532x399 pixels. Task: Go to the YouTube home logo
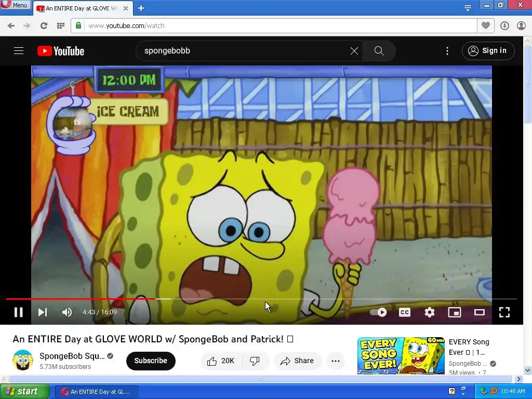pos(61,51)
